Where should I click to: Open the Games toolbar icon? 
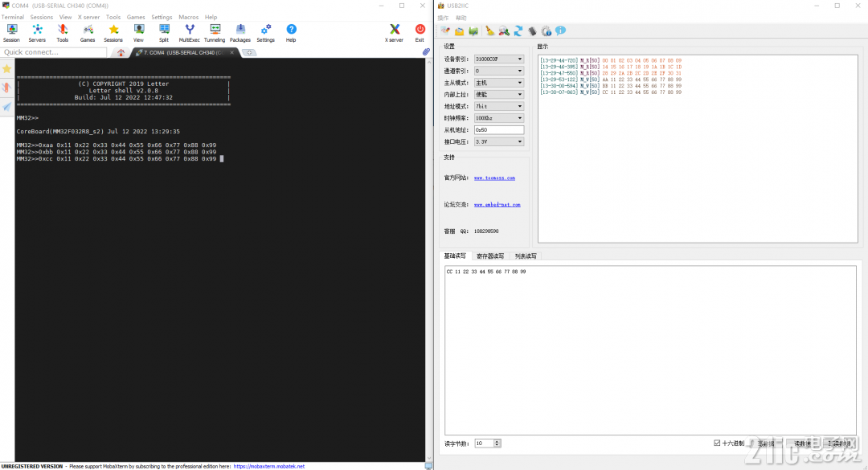[x=88, y=33]
